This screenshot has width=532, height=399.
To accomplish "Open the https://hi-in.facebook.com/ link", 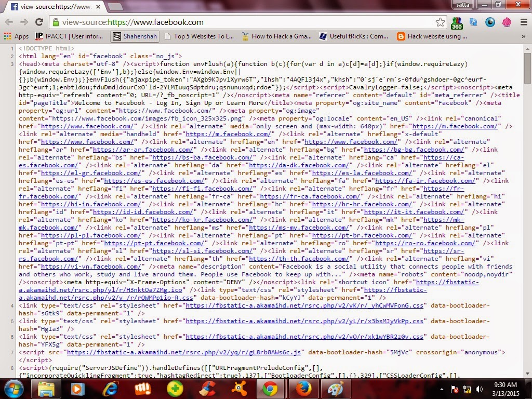I will (91, 204).
